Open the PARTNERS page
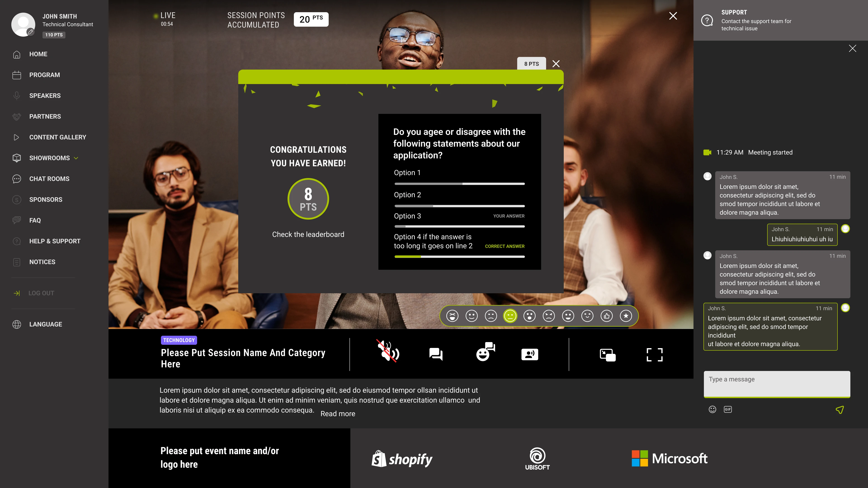This screenshot has height=488, width=868. 45,117
